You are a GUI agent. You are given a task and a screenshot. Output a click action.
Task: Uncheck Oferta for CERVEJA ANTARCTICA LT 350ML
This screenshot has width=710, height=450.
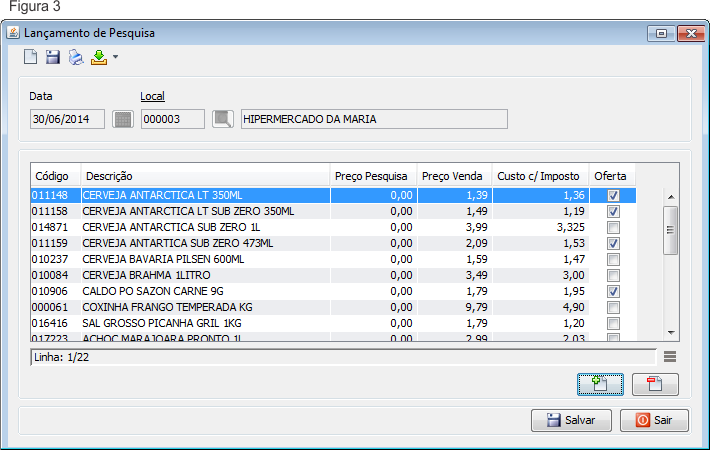click(x=613, y=196)
